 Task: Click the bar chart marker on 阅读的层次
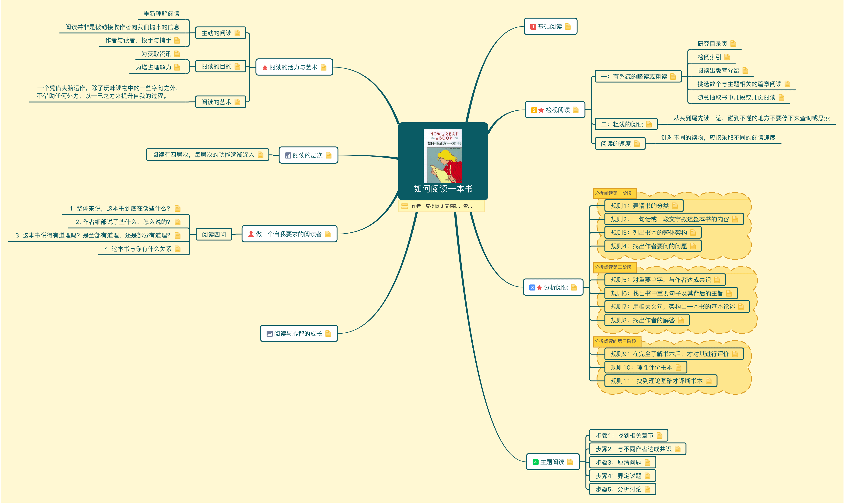pos(288,155)
